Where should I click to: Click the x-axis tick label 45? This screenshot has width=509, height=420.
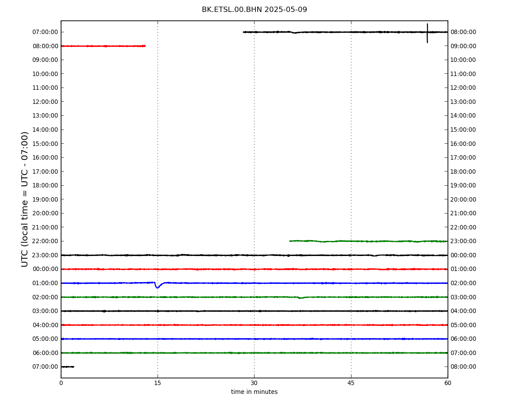click(351, 383)
